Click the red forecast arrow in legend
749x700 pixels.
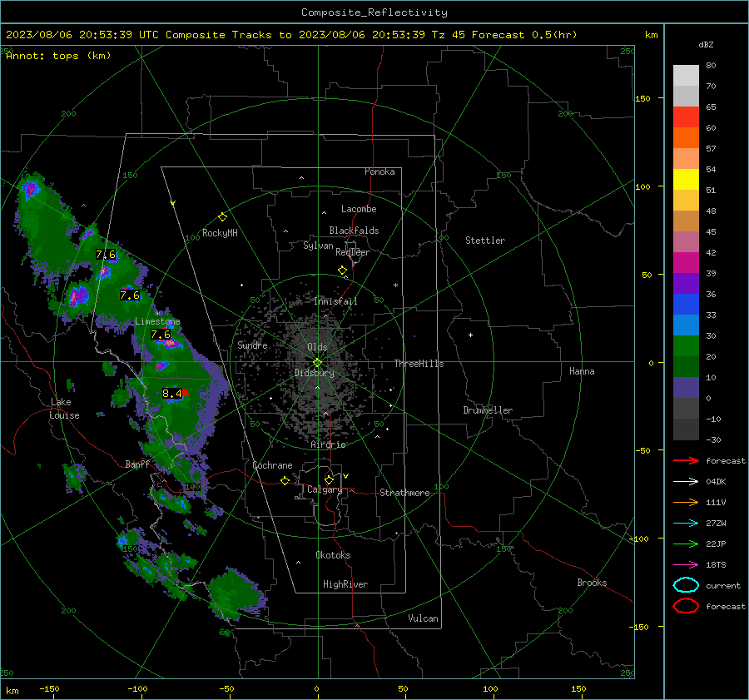(686, 460)
